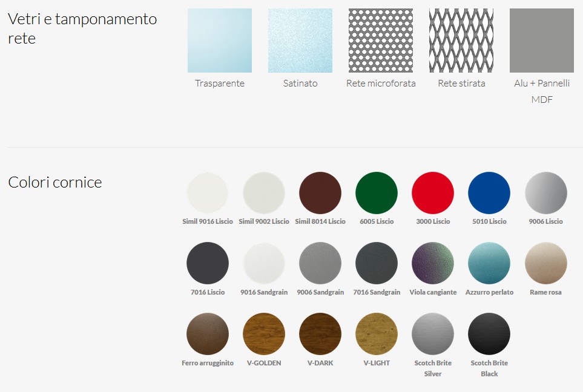This screenshot has width=583, height=392.
Task: Click the '6005 Liscio' label
Action: 377,221
